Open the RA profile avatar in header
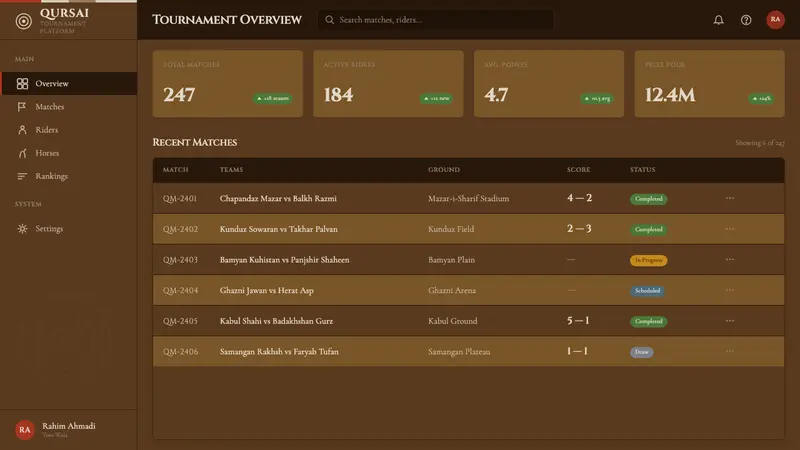800x450 pixels. tap(775, 20)
